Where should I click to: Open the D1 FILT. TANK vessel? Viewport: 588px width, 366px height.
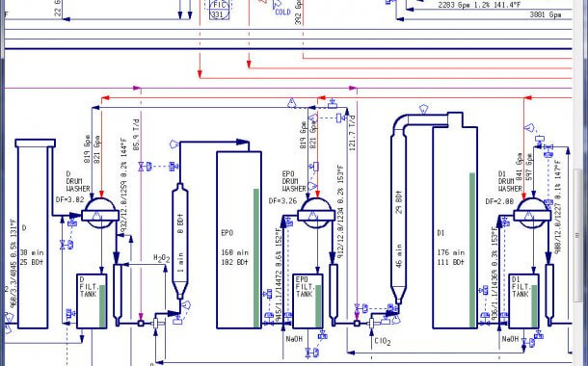click(523, 301)
